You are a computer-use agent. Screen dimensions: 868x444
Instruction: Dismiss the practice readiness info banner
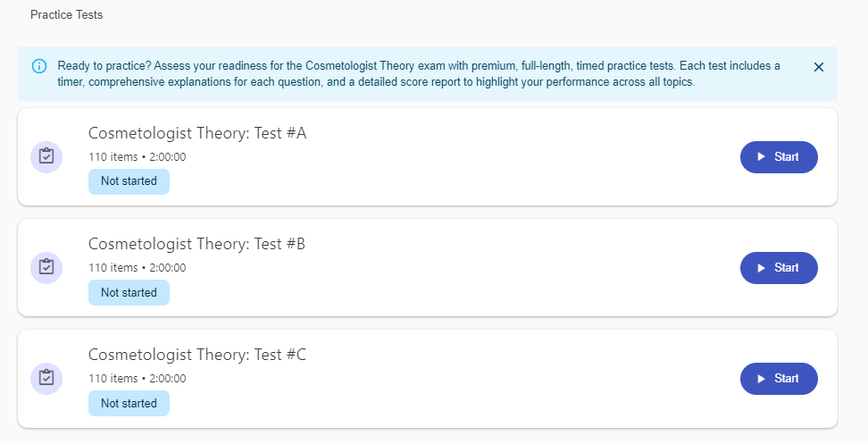(x=819, y=67)
